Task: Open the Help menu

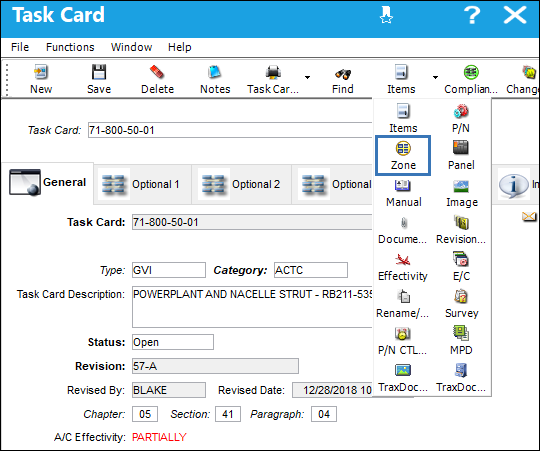Action: (x=179, y=47)
